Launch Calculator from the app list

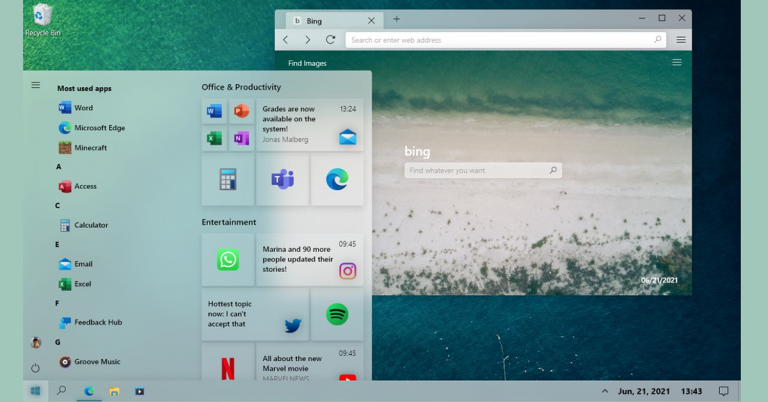click(83, 225)
